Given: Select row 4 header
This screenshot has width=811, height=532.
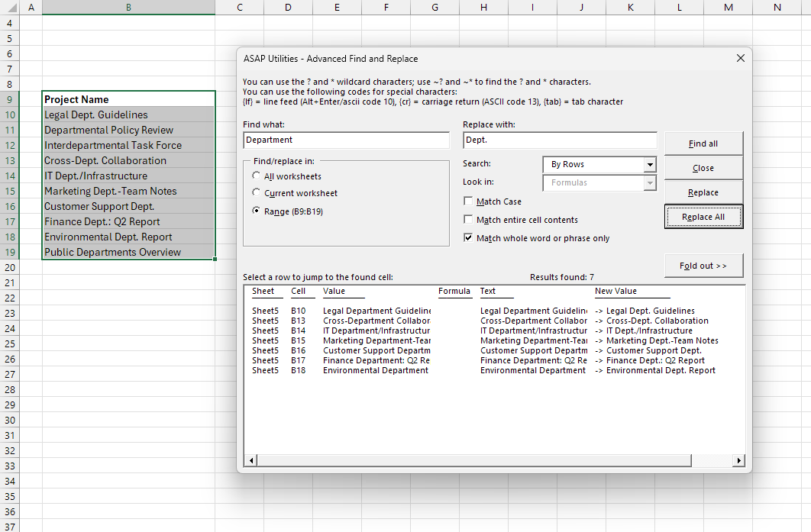Looking at the screenshot, I should 10,23.
